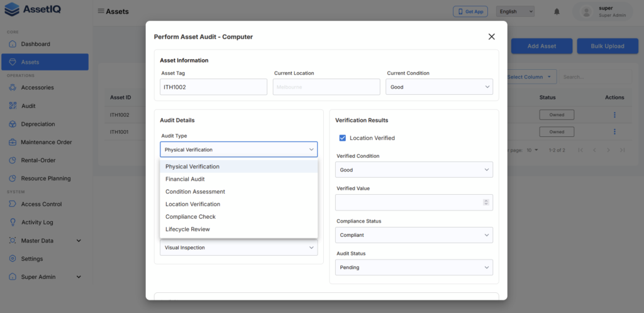Select Condition Assessment audit type
The width and height of the screenshot is (644, 313).
click(238, 192)
